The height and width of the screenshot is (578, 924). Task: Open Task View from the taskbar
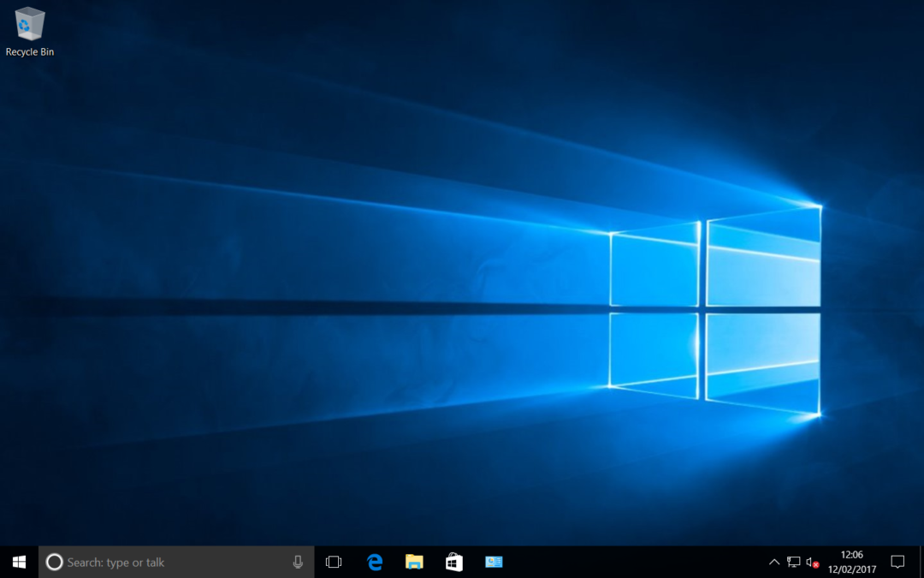(334, 562)
